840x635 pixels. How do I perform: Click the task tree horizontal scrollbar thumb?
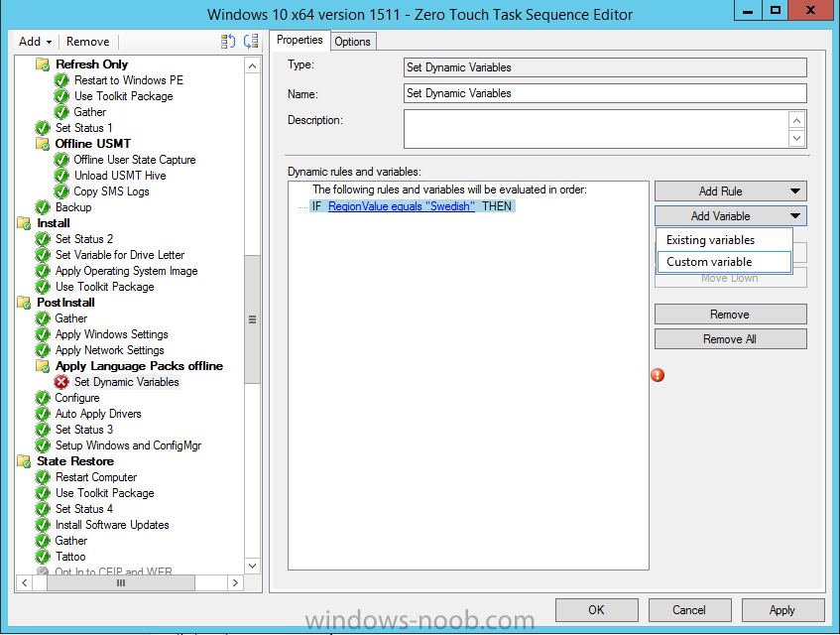tap(121, 582)
